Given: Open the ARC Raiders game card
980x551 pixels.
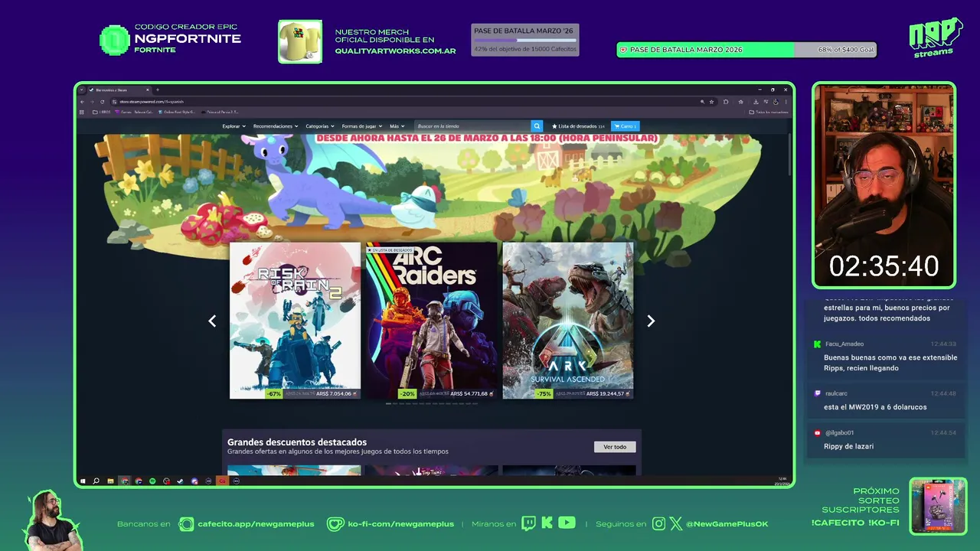Looking at the screenshot, I should 431,321.
